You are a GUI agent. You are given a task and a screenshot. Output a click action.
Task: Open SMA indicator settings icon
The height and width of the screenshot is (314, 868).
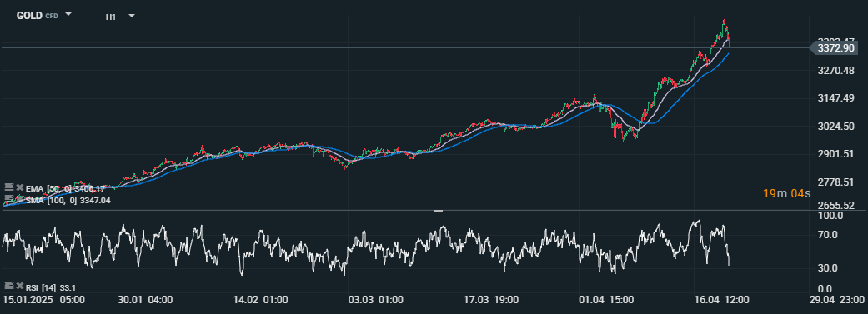9,198
